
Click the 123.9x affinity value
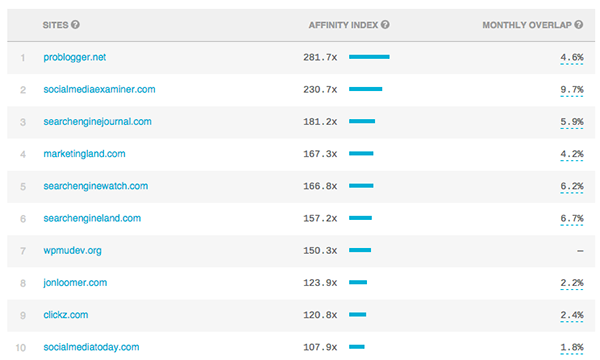click(x=320, y=283)
